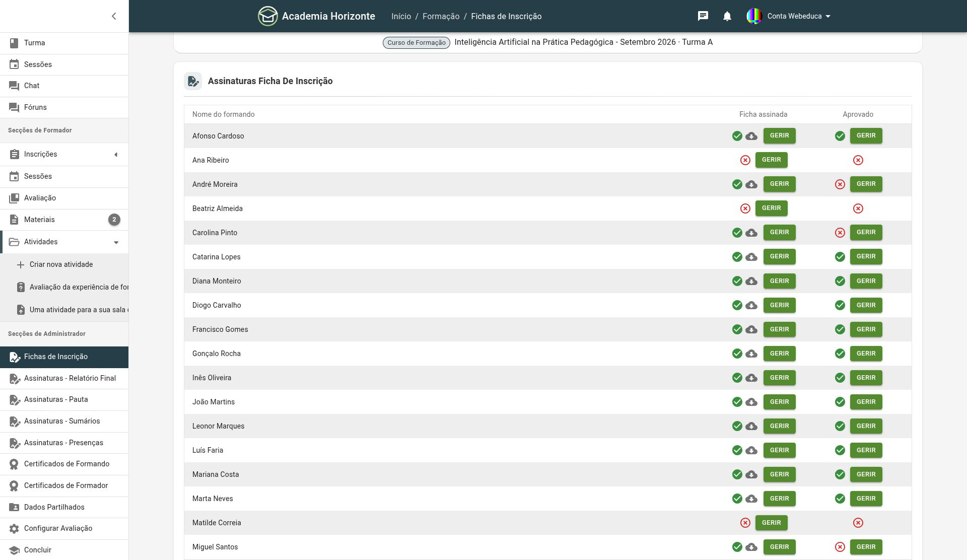The width and height of the screenshot is (967, 560).
Task: Click GERIR for Inês Oliveira's signed form
Action: click(x=780, y=378)
